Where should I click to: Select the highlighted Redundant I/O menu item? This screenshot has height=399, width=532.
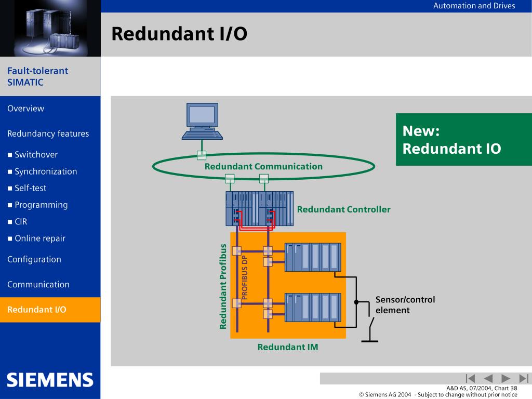[x=50, y=310]
